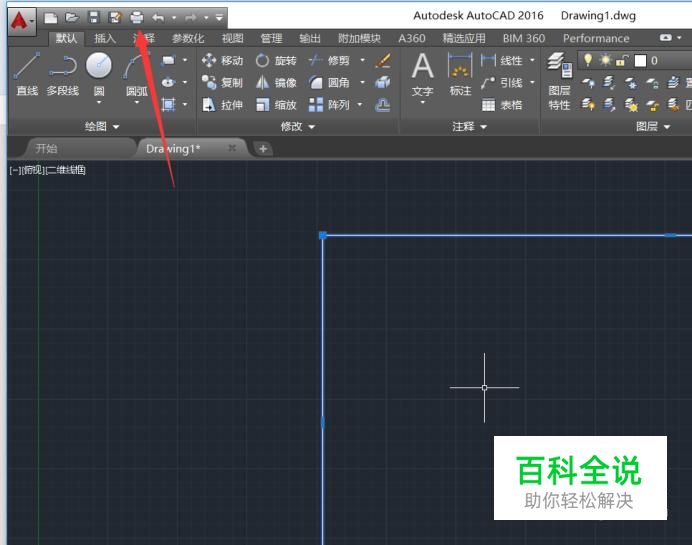692x545 pixels.
Task: Click the white layer color swatch
Action: [640, 60]
